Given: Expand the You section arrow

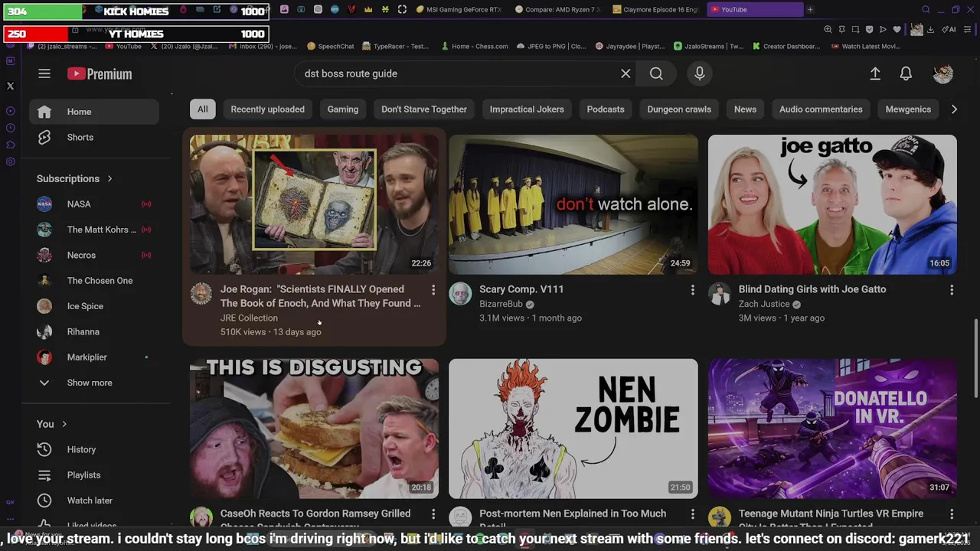Looking at the screenshot, I should click(x=64, y=424).
